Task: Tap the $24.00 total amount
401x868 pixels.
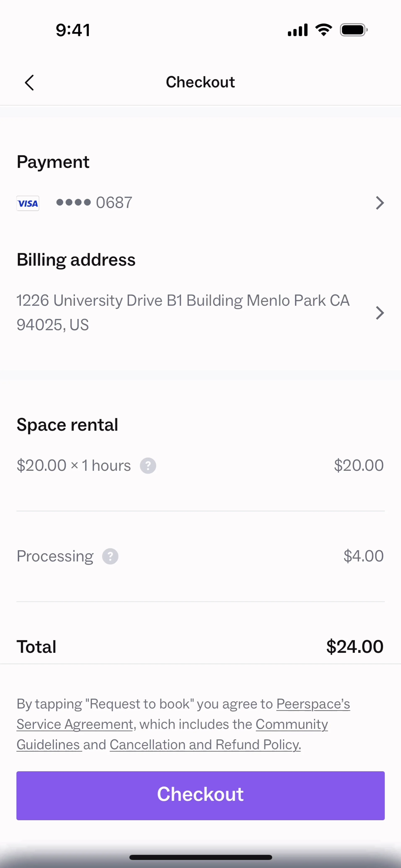Action: click(354, 647)
